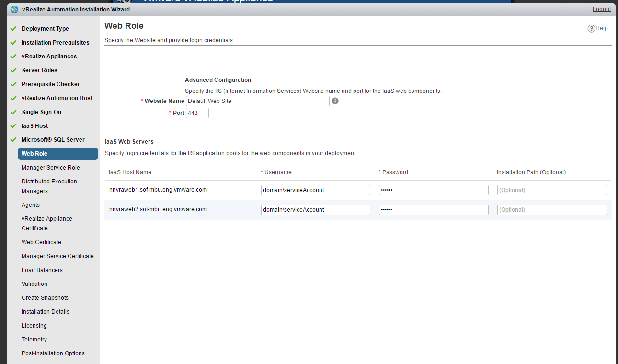Open Single Sign-On step
618x364 pixels.
tap(42, 112)
